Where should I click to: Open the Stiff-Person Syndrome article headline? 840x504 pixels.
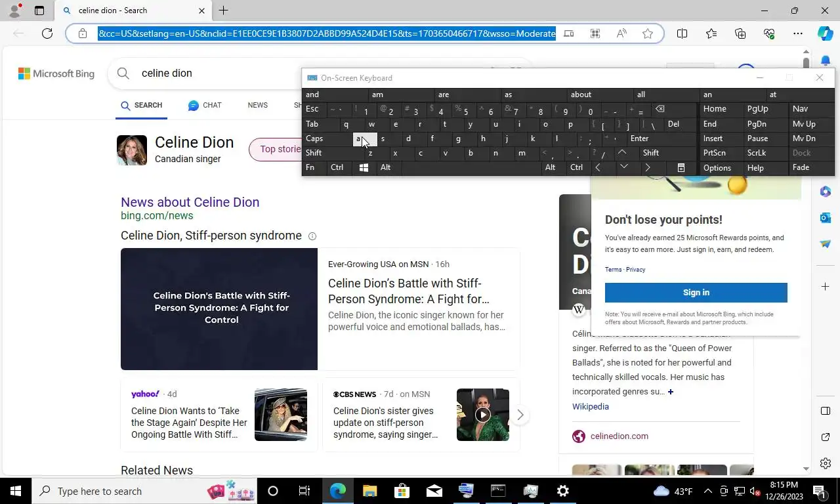point(409,291)
